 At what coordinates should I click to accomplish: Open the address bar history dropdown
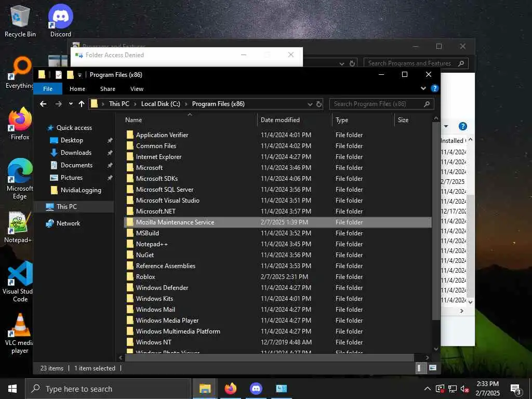(x=310, y=104)
